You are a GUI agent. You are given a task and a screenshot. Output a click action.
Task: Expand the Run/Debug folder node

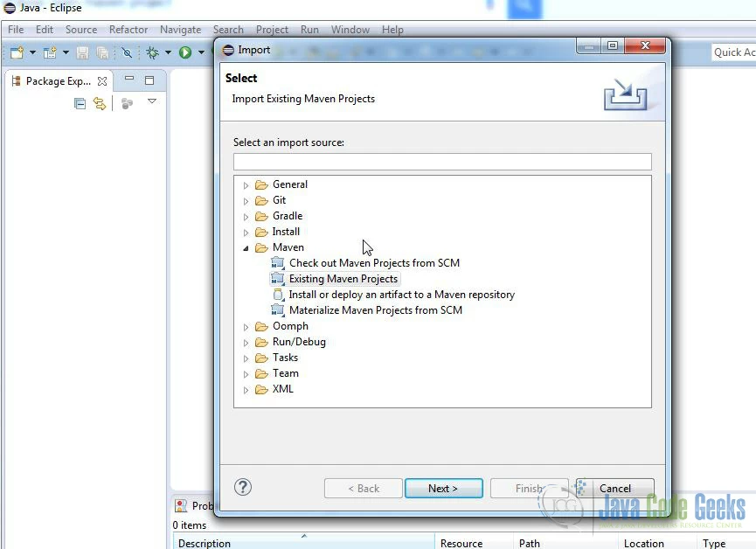pyautogui.click(x=246, y=343)
